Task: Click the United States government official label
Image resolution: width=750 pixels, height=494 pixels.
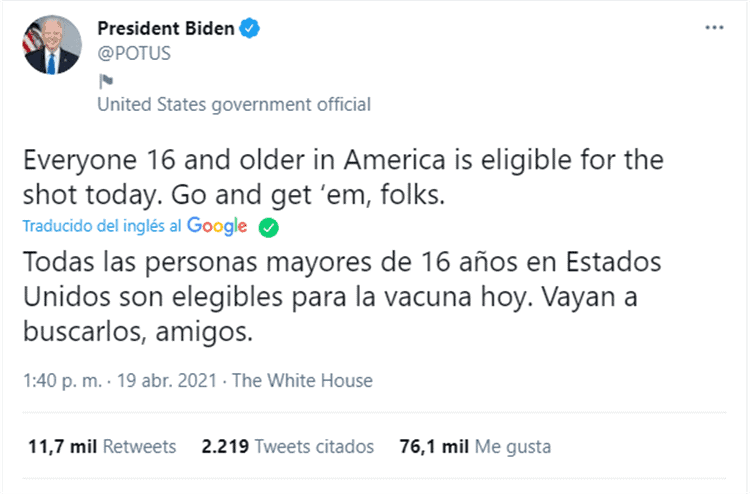Action: [234, 104]
